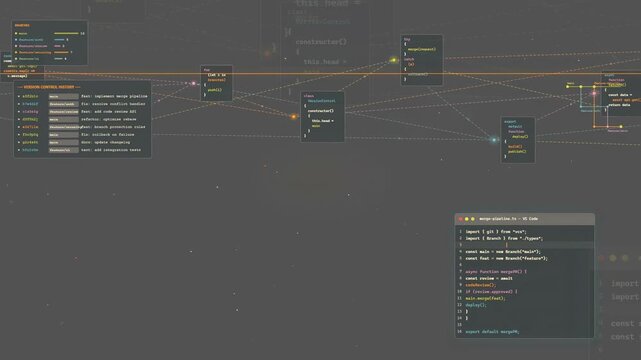Click code line 2 importing Branch

[504, 238]
